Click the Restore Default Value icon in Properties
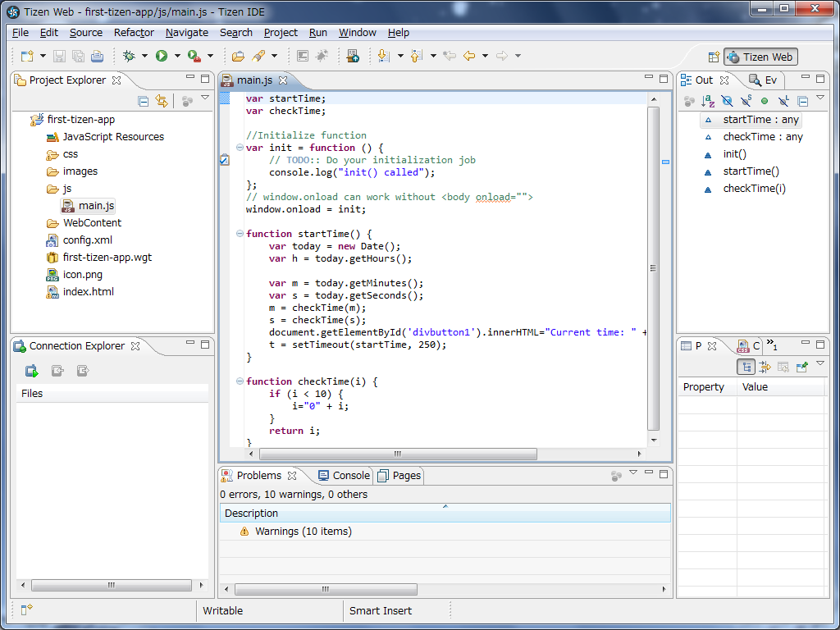Image resolution: width=840 pixels, height=630 pixels. (783, 367)
